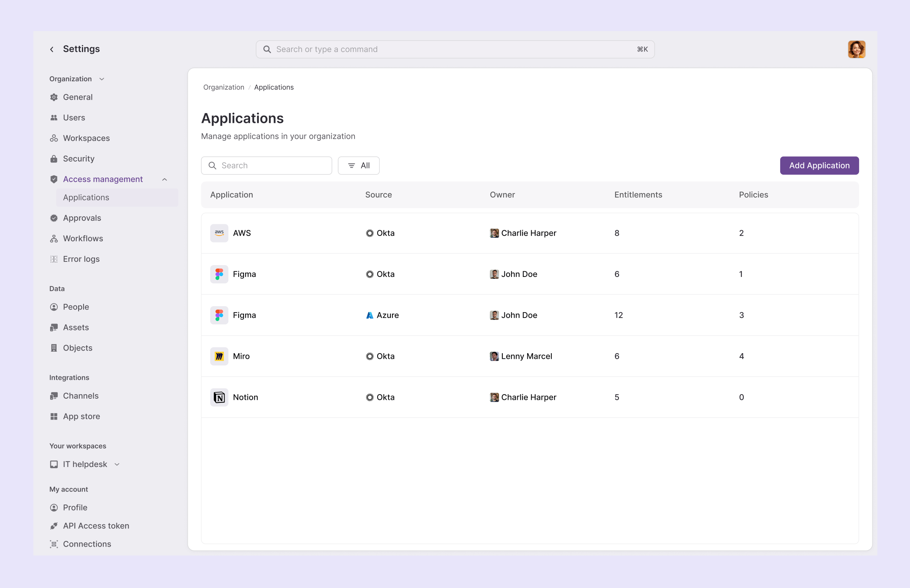Click the Workflows icon in sidebar
910x588 pixels.
click(x=54, y=238)
